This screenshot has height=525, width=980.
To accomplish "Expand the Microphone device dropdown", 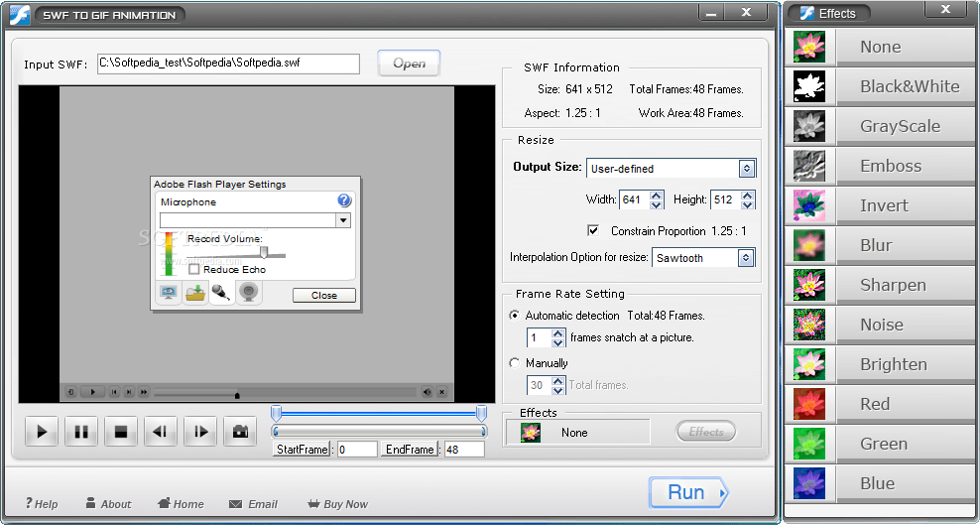I will [342, 220].
